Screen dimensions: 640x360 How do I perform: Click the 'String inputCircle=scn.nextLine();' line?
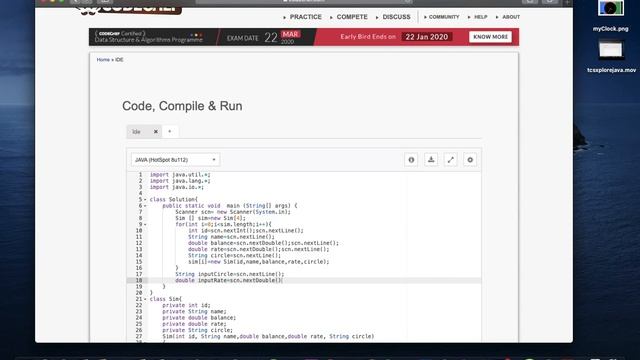(x=229, y=274)
